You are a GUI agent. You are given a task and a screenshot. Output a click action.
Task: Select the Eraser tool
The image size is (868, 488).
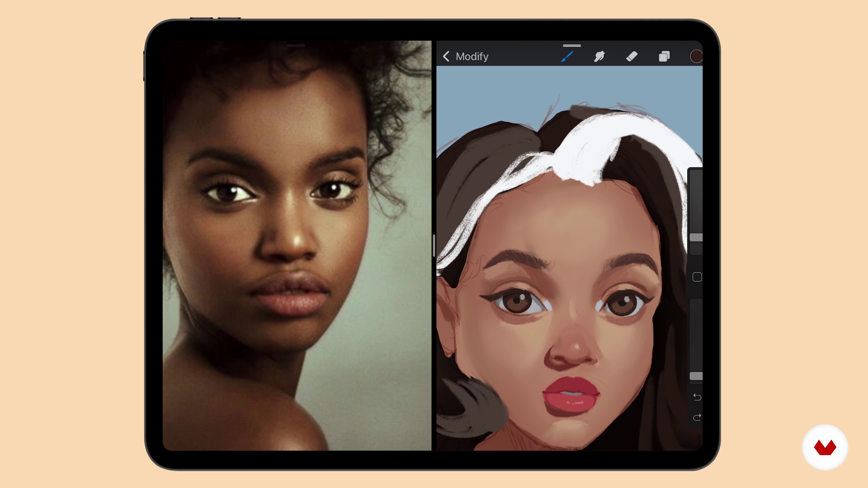click(x=632, y=56)
